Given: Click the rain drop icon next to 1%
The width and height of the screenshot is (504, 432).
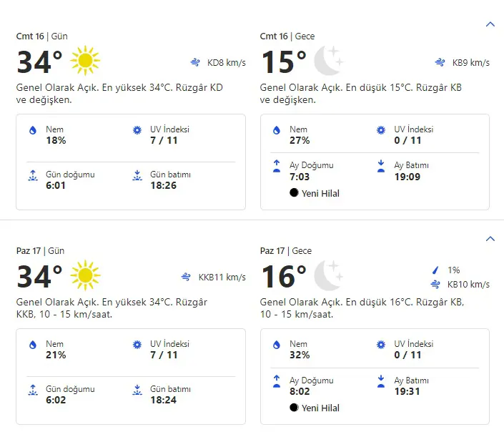Looking at the screenshot, I should 435,270.
